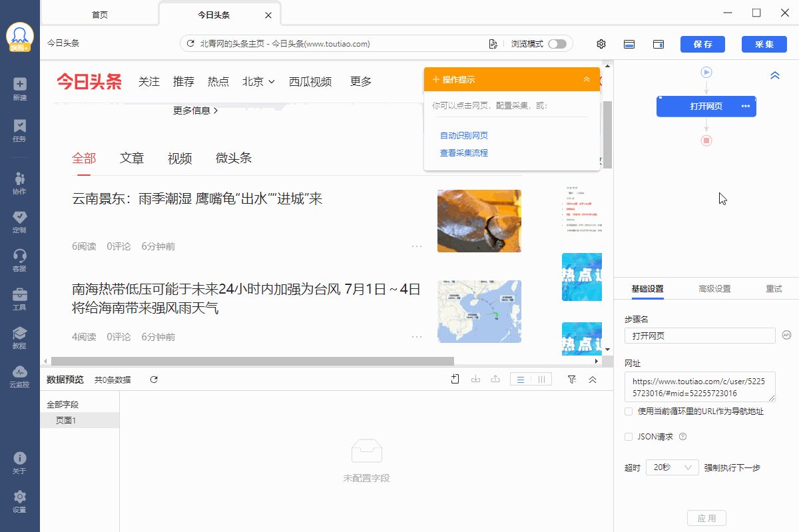The width and height of the screenshot is (799, 532).
Task: Expand 更多信息 on the web page
Action: (196, 111)
